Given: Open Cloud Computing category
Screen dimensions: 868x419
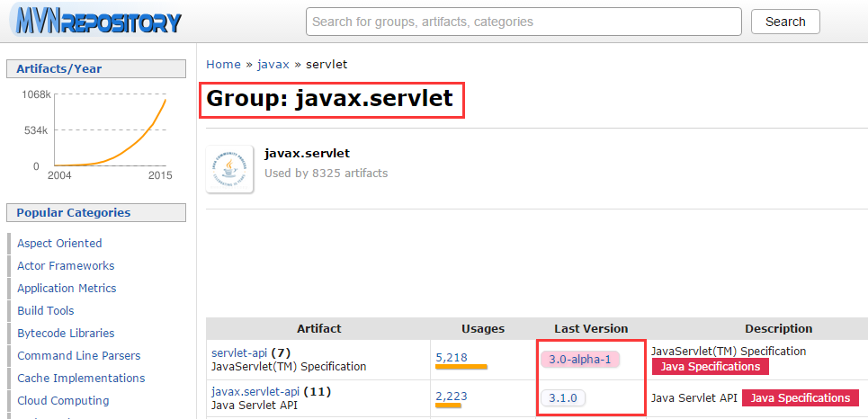Looking at the screenshot, I should (x=63, y=401).
